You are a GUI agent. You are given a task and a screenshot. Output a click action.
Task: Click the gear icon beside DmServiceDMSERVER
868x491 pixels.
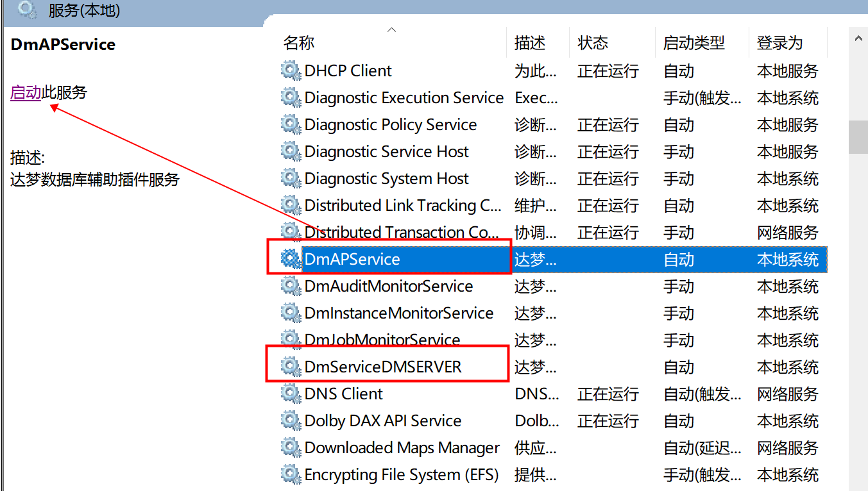pos(291,367)
